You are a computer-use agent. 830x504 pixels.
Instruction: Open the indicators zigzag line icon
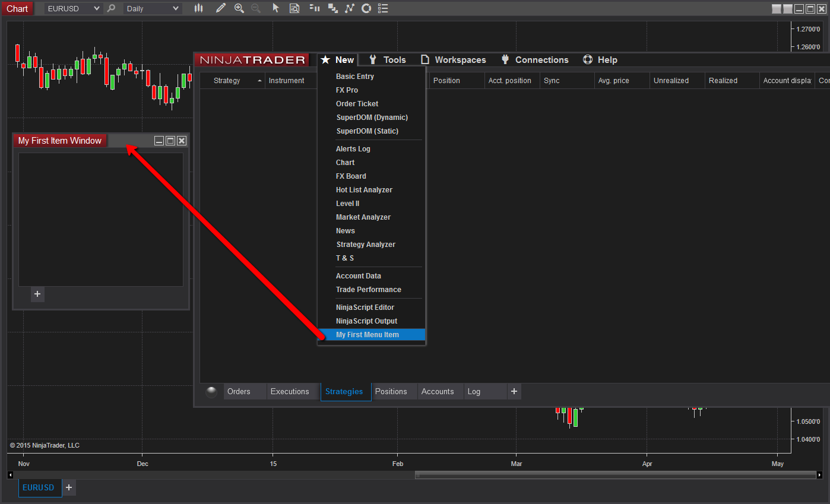point(350,8)
